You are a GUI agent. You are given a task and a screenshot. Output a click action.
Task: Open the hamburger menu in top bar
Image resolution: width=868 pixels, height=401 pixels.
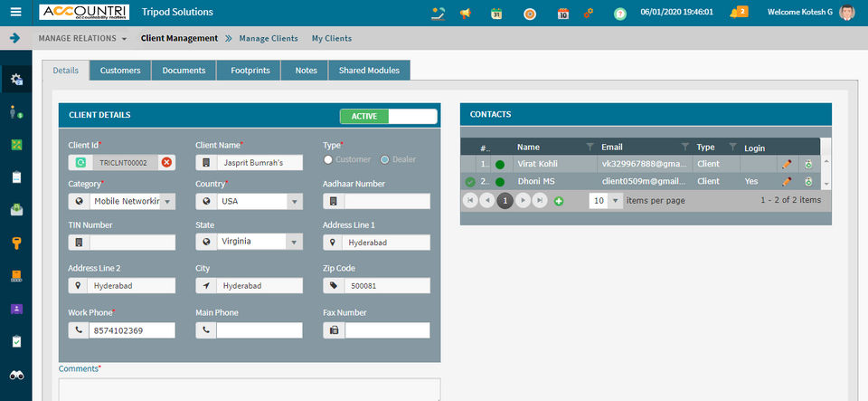pyautogui.click(x=16, y=12)
